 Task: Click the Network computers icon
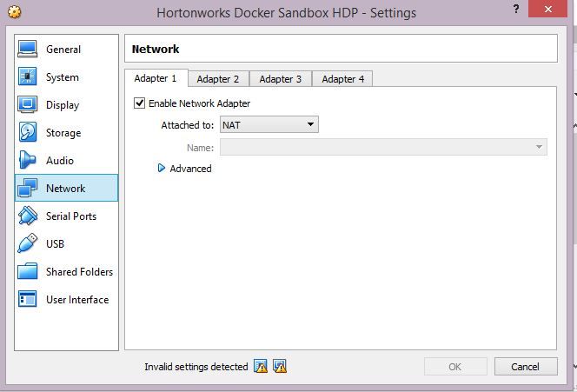27,188
